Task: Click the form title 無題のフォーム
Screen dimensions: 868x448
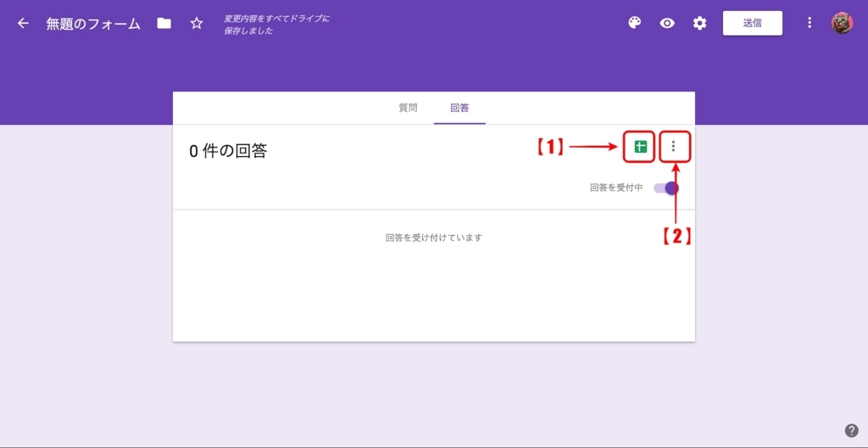Action: click(x=93, y=24)
